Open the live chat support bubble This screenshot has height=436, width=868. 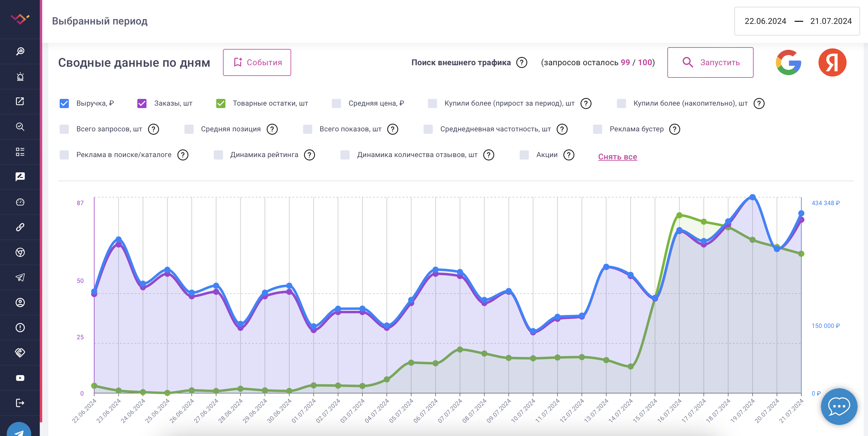[839, 406]
